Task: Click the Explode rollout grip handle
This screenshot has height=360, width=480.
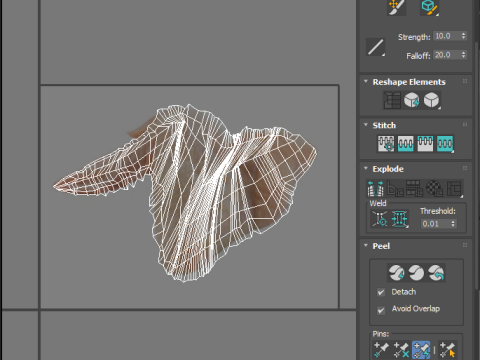Action: tap(465, 168)
